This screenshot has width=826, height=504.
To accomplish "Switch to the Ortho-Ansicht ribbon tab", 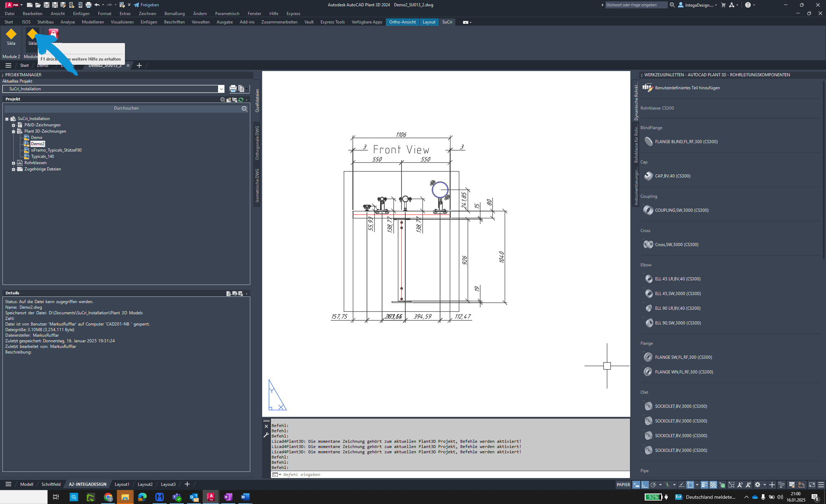I will pos(402,22).
